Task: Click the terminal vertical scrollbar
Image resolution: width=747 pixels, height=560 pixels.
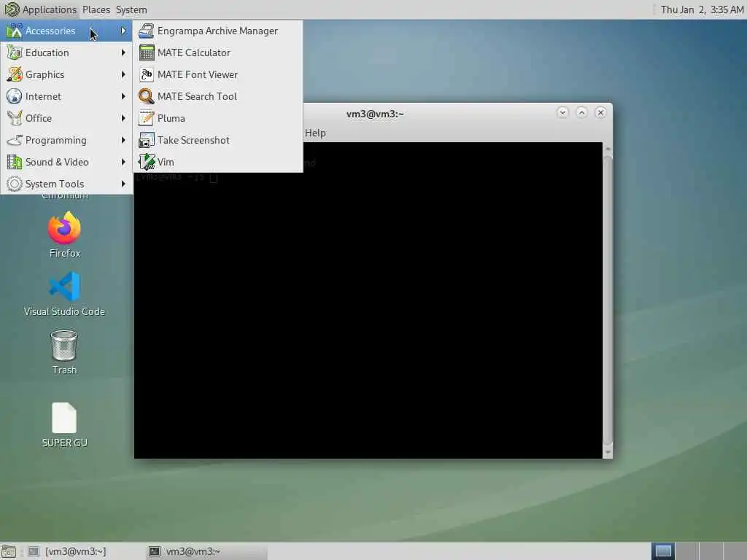Action: coord(608,300)
